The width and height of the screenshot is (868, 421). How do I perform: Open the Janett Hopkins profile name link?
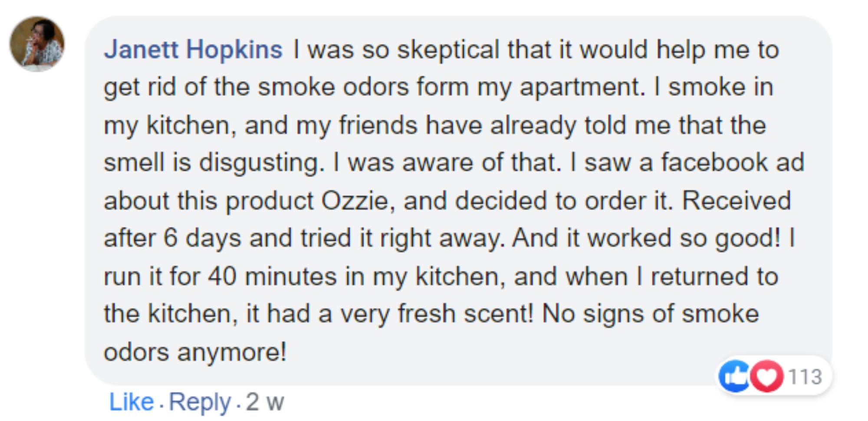tap(193, 49)
